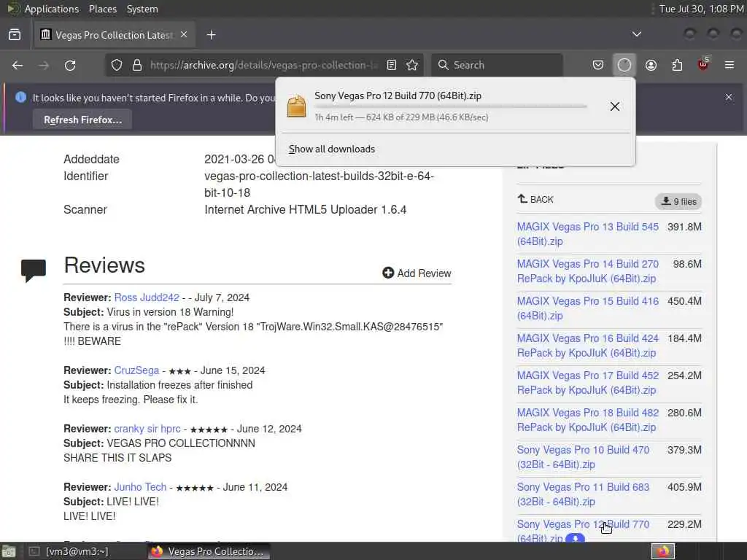Click the show desktop icon in bottom panel
747x560 pixels.
[9, 551]
